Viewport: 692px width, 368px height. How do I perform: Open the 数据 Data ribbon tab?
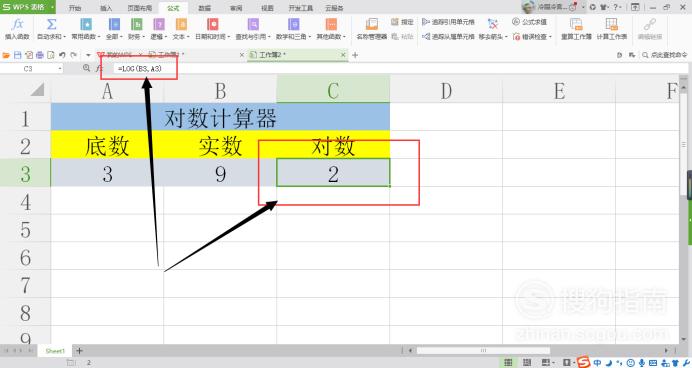[204, 8]
